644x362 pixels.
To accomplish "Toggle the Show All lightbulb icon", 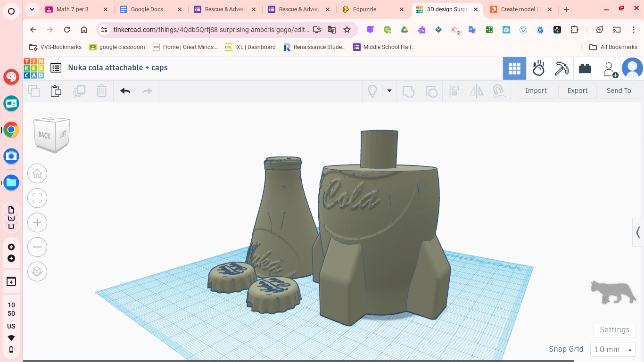I will click(x=372, y=91).
